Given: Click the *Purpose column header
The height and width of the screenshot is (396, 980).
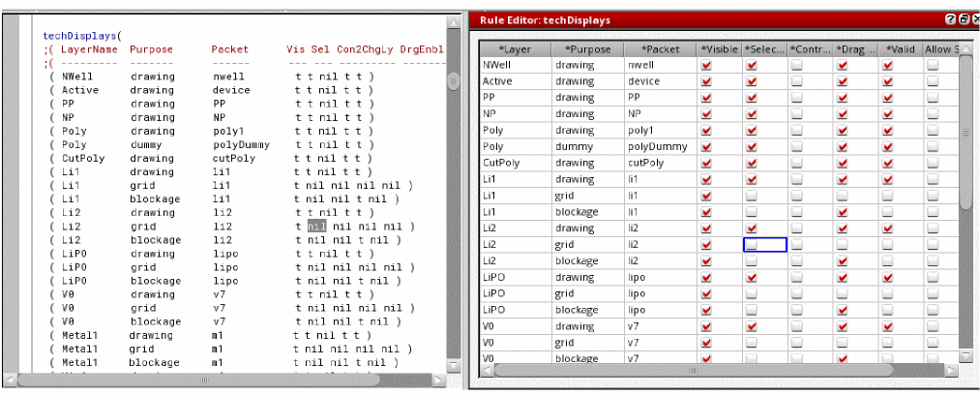Looking at the screenshot, I should click(586, 48).
